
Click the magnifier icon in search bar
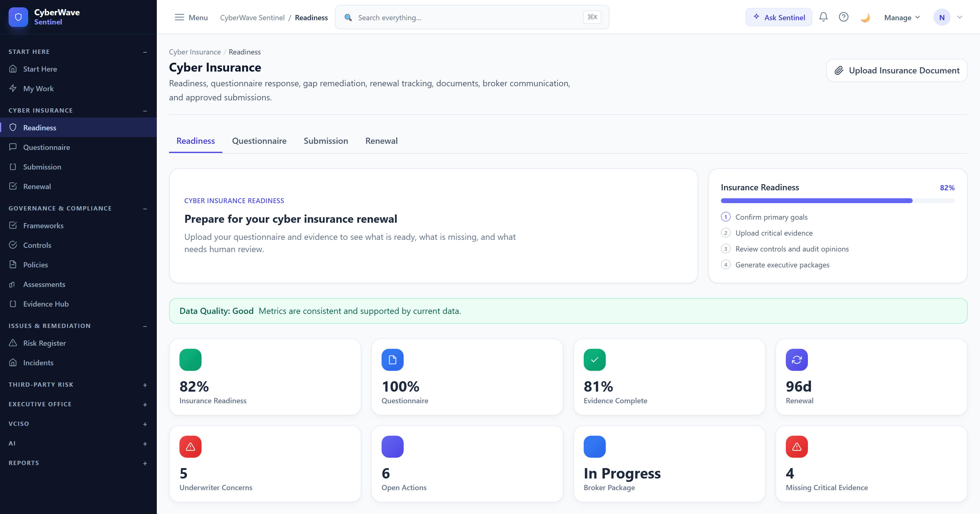pos(348,17)
